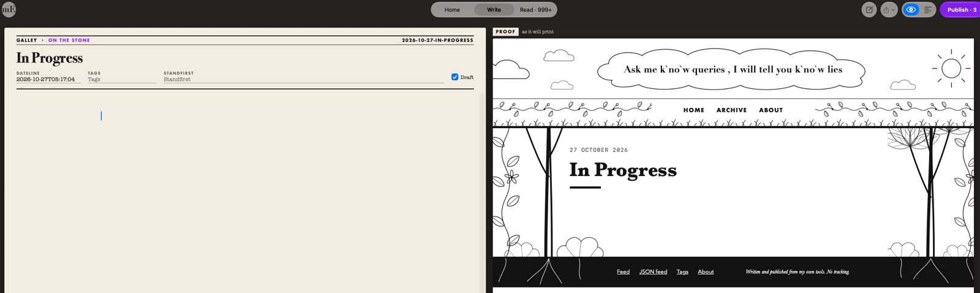Viewport: 980px width, 293px height.
Task: Switch to the text outline view icon
Action: click(928, 10)
